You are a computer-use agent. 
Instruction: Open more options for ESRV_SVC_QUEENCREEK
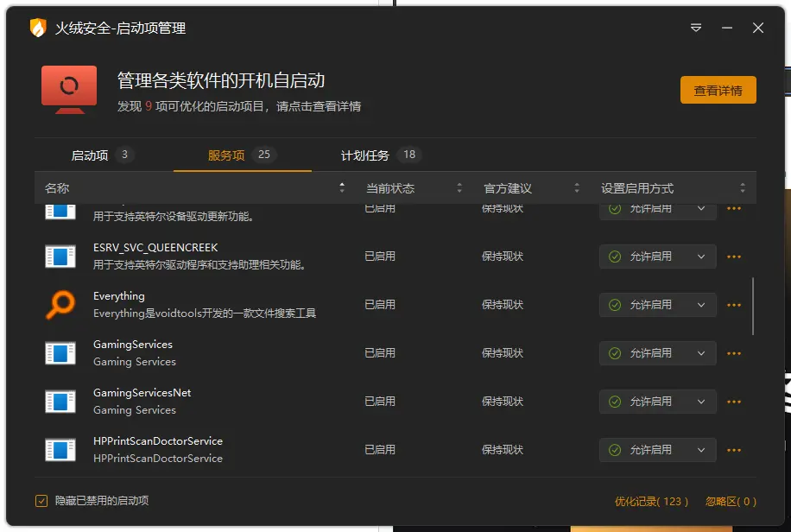(734, 256)
